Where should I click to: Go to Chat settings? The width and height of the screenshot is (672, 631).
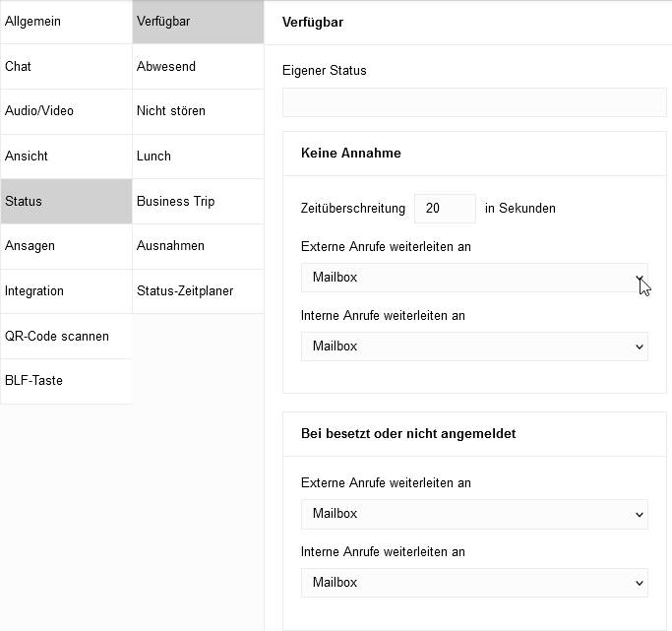pyautogui.click(x=66, y=67)
